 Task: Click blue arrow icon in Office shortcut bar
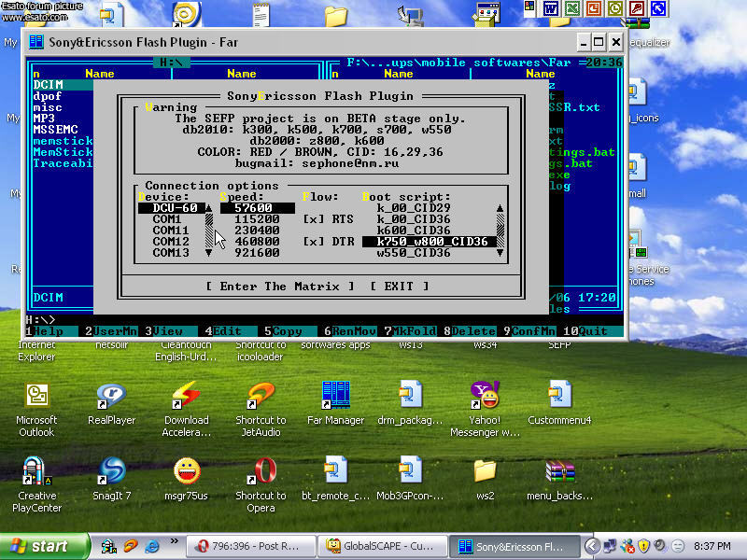point(658,8)
